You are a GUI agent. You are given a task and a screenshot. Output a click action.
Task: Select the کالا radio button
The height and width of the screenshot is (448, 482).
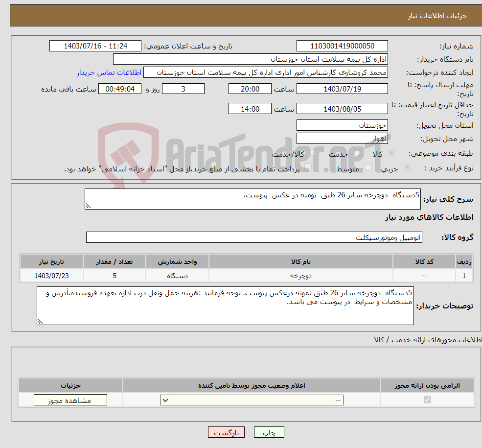[391, 153]
